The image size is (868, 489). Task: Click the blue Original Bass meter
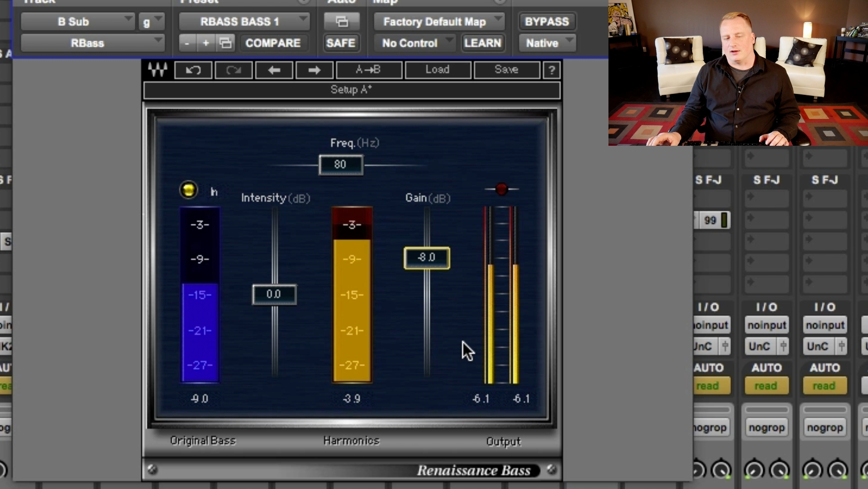click(200, 295)
